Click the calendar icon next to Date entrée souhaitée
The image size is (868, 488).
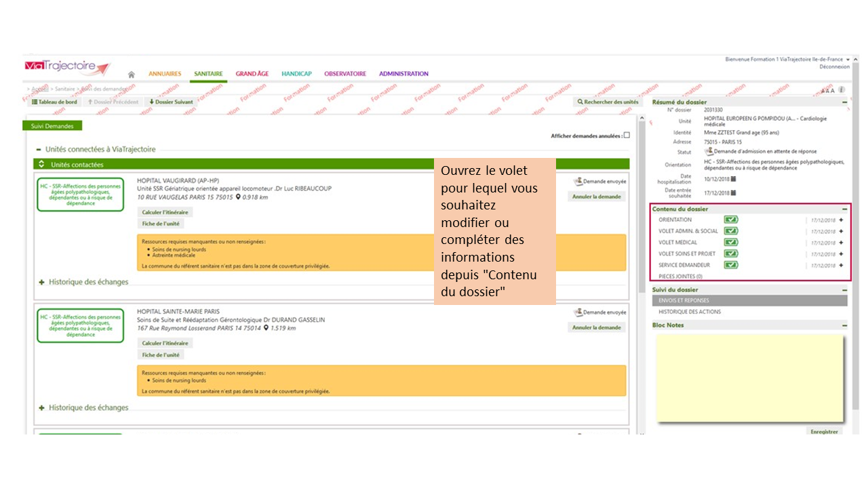tap(733, 192)
